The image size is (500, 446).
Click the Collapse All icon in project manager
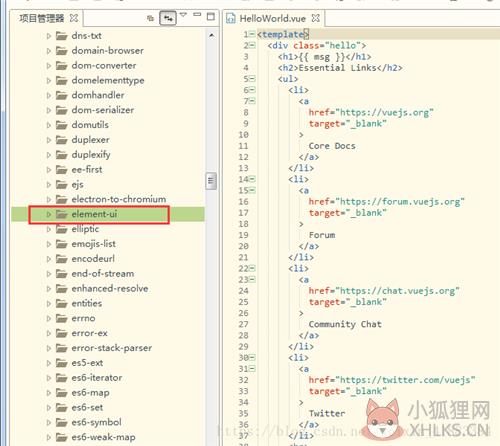tap(150, 18)
